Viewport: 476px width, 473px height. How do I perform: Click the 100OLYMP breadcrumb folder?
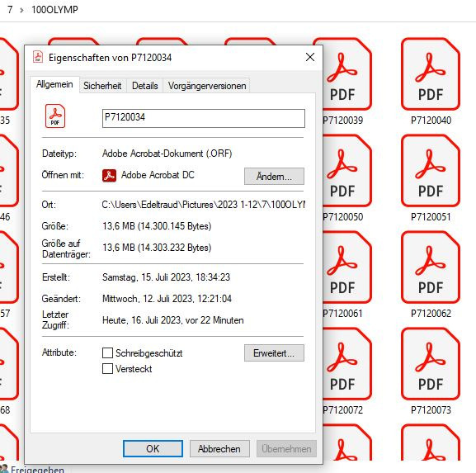tap(54, 10)
